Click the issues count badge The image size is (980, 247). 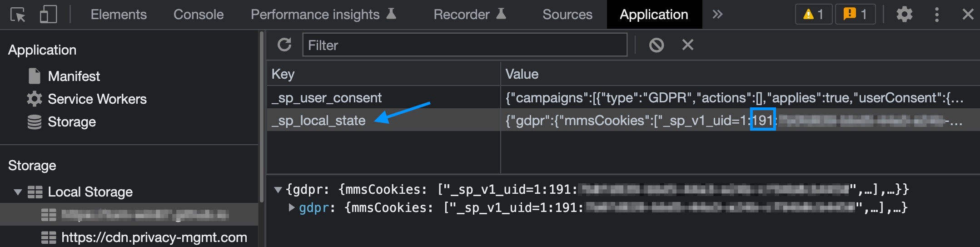[855, 15]
